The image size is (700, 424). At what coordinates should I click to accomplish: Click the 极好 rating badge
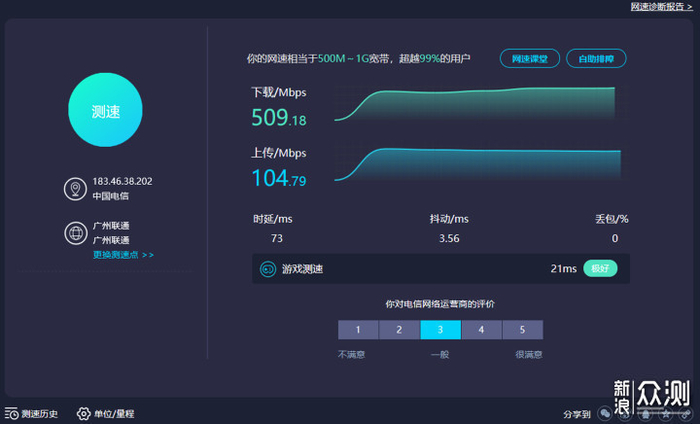pyautogui.click(x=600, y=269)
